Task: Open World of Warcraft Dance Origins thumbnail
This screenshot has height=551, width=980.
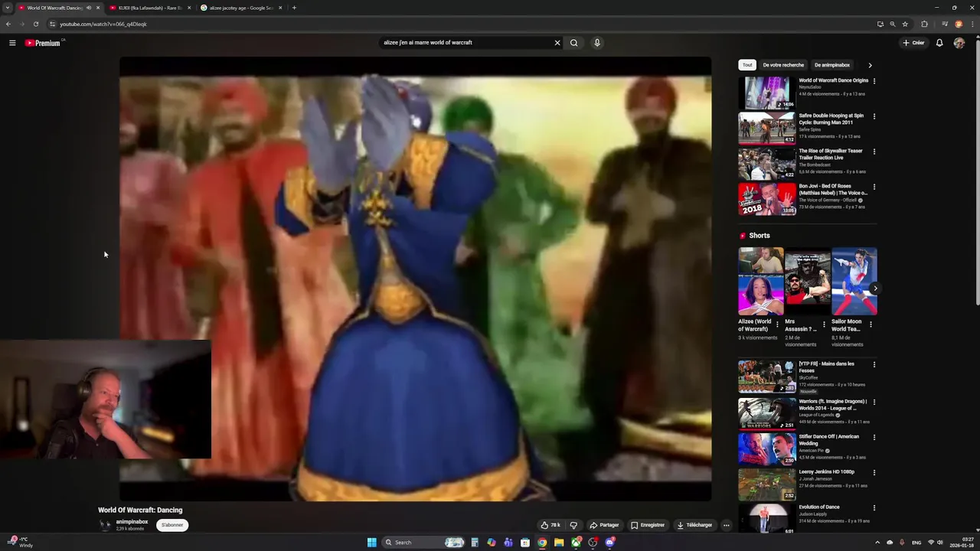Action: pos(767,93)
